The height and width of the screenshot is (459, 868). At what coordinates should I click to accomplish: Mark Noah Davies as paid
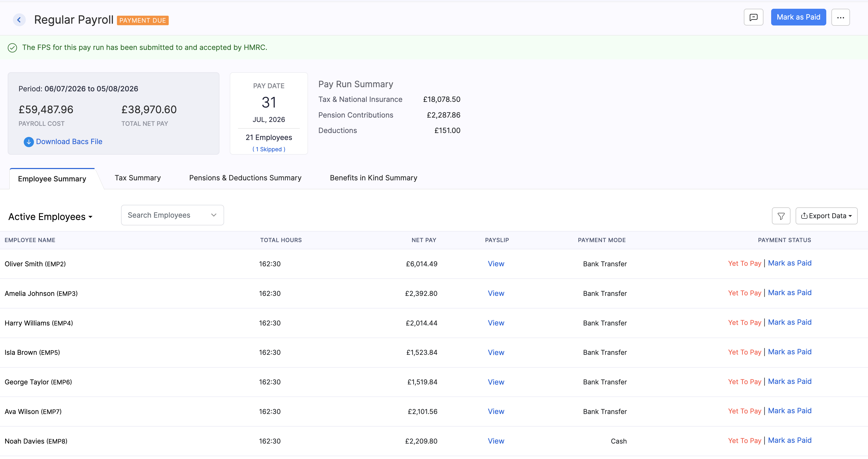pyautogui.click(x=789, y=440)
